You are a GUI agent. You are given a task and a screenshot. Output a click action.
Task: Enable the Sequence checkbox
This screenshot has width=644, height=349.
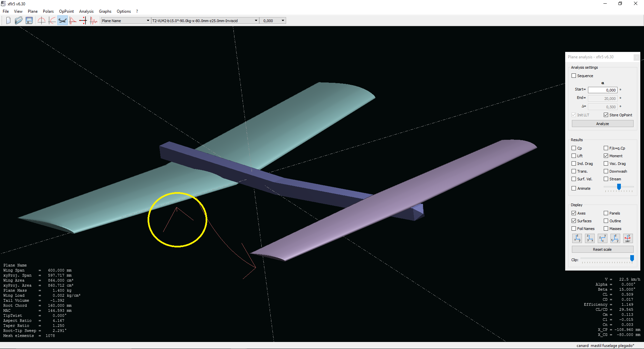point(574,76)
